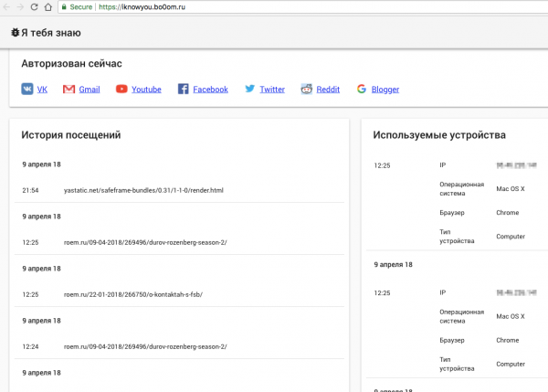Click the VK logo icon
The height and width of the screenshot is (392, 548).
[x=26, y=89]
